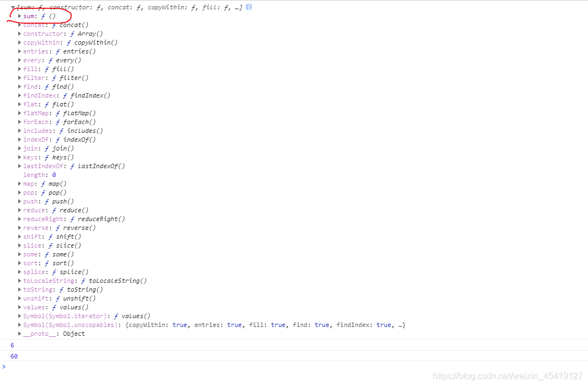Expand the includes property arrow

[x=19, y=131]
